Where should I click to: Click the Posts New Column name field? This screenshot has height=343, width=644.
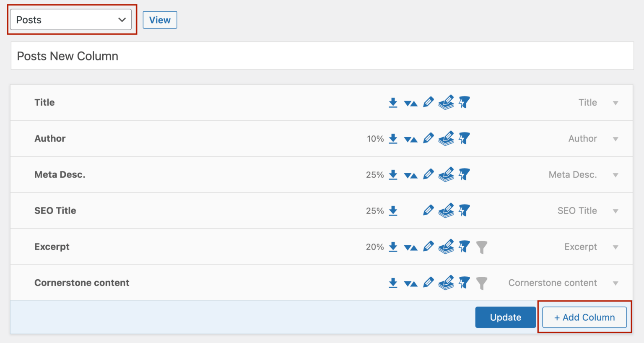point(322,56)
